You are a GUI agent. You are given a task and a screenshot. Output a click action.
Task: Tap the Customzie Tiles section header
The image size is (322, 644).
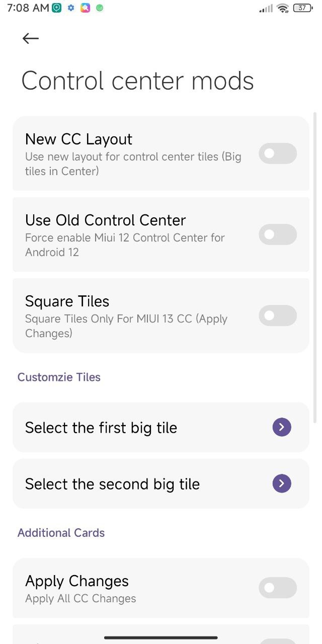click(59, 377)
